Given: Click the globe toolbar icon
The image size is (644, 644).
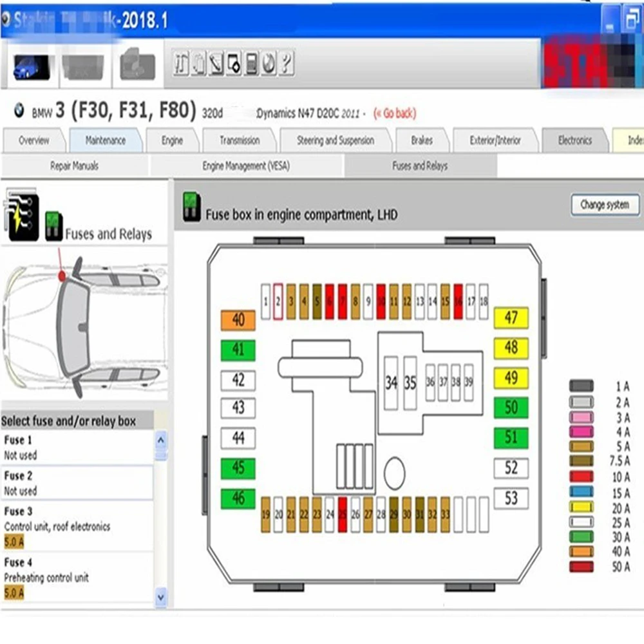Looking at the screenshot, I should 267,64.
